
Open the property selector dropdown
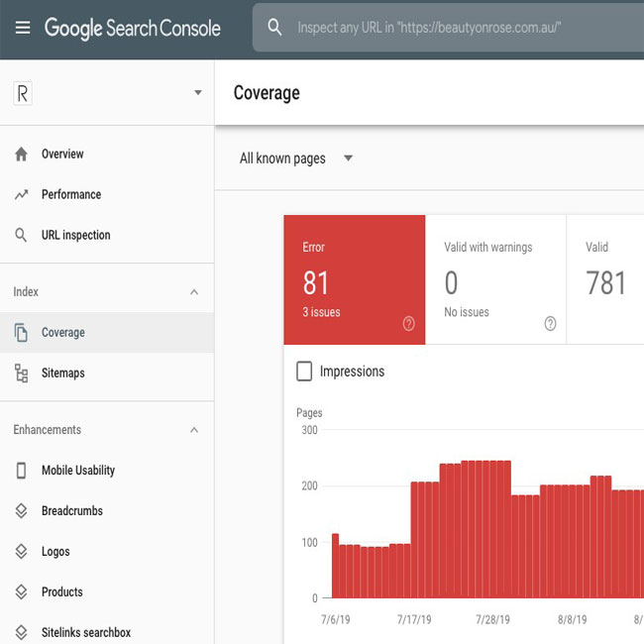coord(197,93)
